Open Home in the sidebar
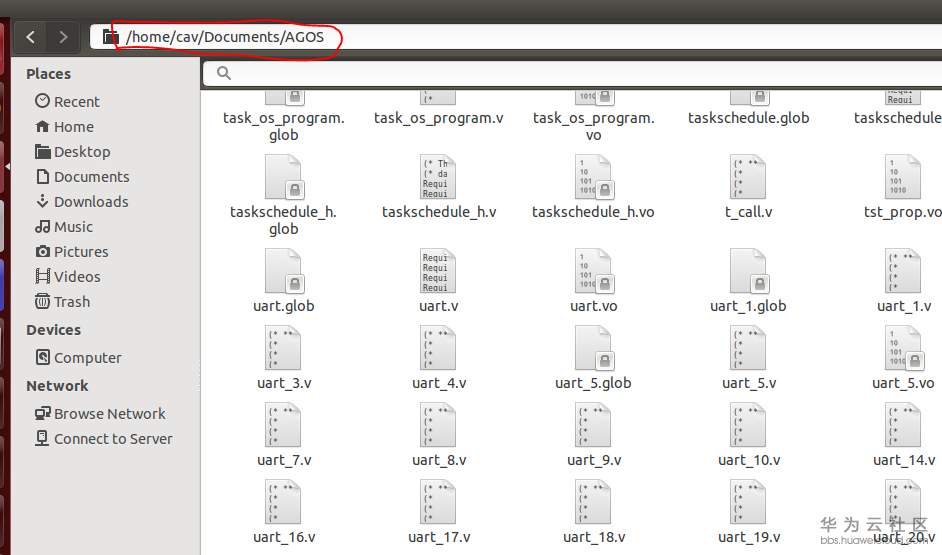This screenshot has width=942, height=555. [x=64, y=127]
